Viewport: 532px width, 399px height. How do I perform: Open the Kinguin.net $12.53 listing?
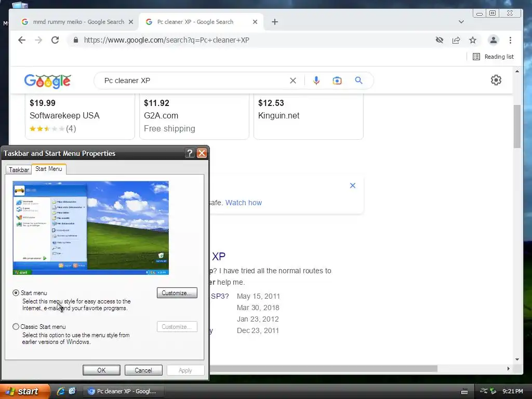309,115
